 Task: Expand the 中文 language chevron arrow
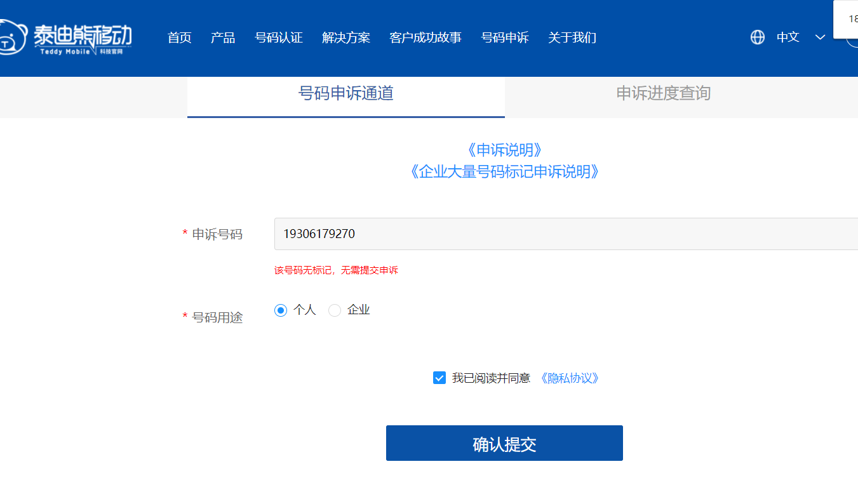[820, 37]
